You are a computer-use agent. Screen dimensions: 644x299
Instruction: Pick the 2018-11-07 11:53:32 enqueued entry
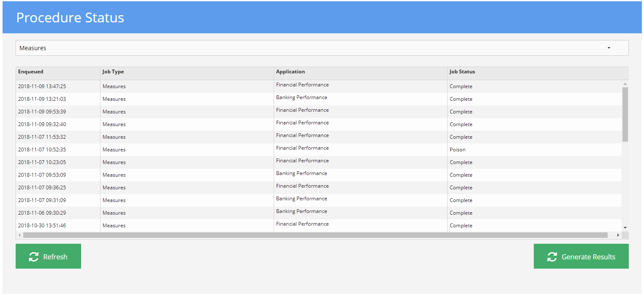point(42,137)
